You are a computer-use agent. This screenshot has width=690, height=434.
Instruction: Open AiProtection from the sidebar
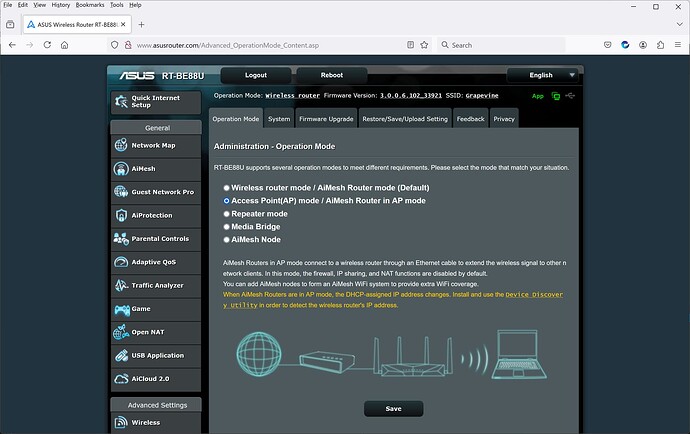[156, 215]
